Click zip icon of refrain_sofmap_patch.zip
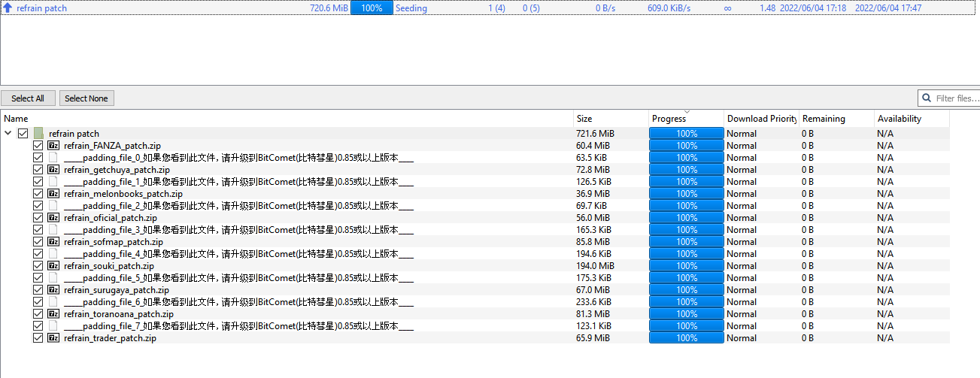980x378 pixels. pos(53,242)
